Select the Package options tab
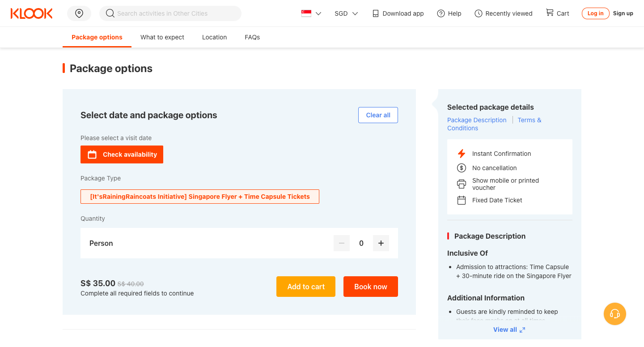Screen dimensions: 644x347 97,37
